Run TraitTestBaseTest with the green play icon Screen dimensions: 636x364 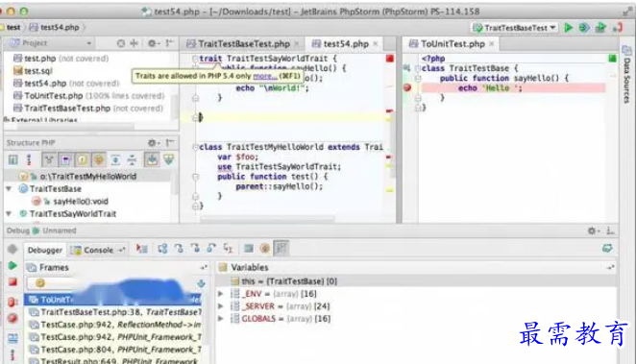click(x=568, y=28)
